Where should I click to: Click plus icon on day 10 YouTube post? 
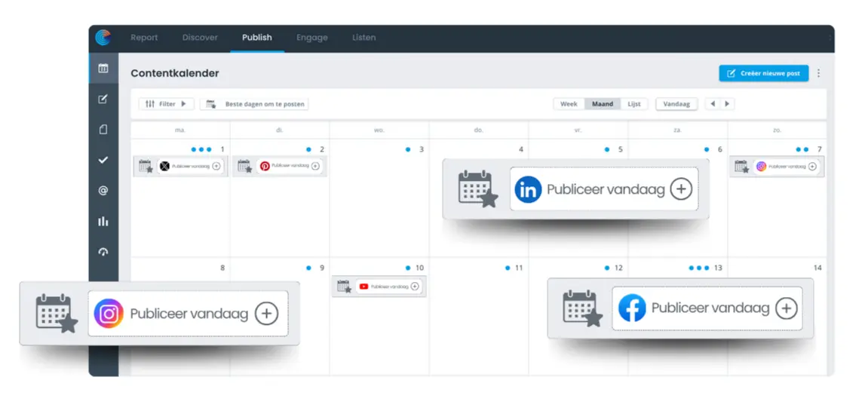[x=416, y=287]
